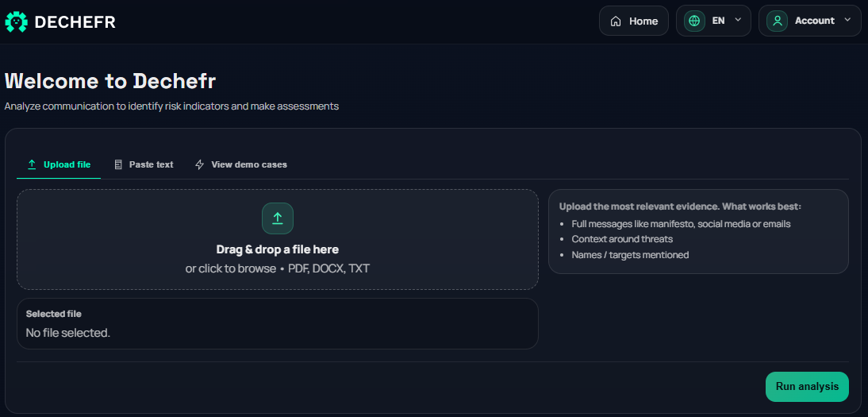This screenshot has width=868, height=417.
Task: Click the 'Analyze communication to identify risk' subtitle
Action: click(171, 106)
